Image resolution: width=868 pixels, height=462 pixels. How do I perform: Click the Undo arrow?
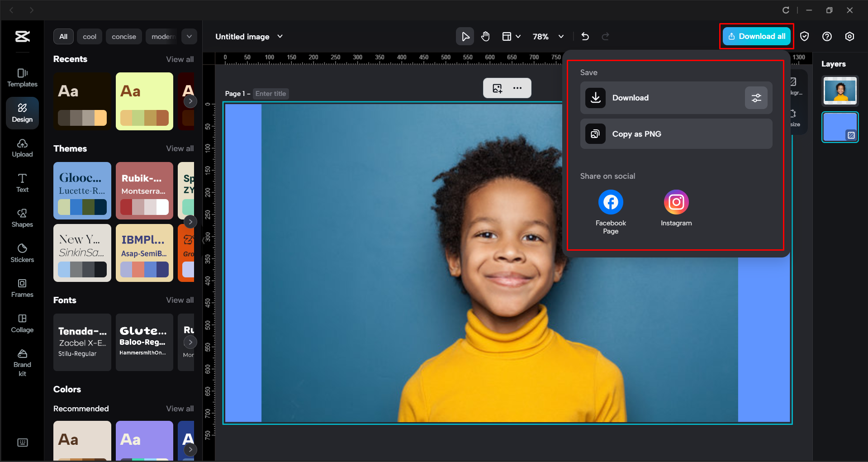click(585, 36)
